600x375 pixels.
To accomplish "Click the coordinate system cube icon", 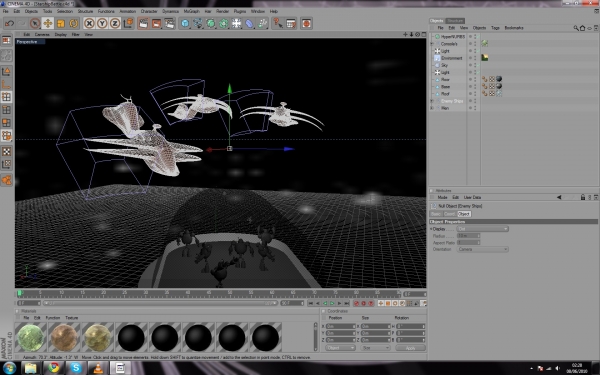I will (128, 24).
